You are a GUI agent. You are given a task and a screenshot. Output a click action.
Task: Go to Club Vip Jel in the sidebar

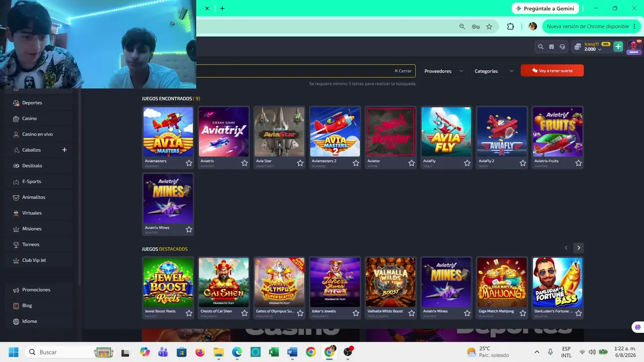34,260
